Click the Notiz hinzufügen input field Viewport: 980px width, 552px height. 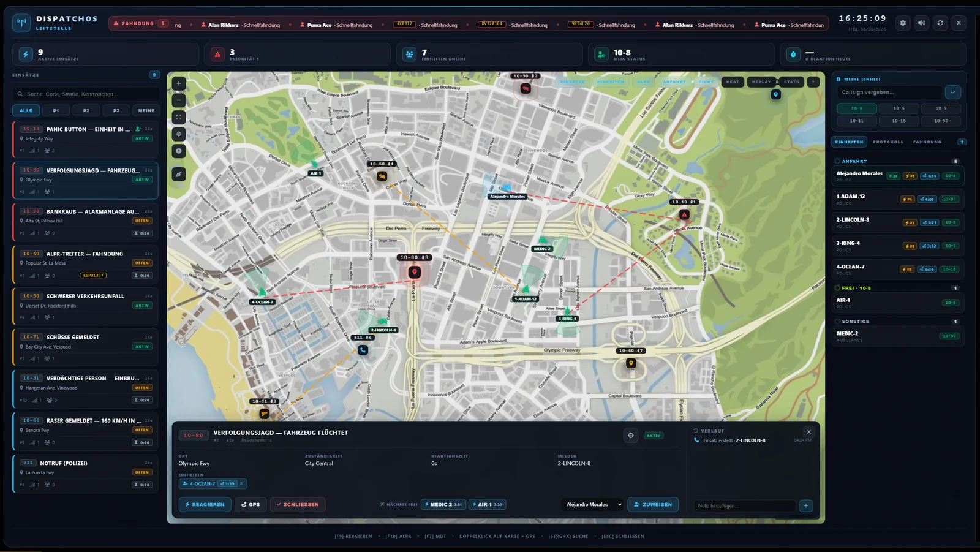[x=744, y=505]
